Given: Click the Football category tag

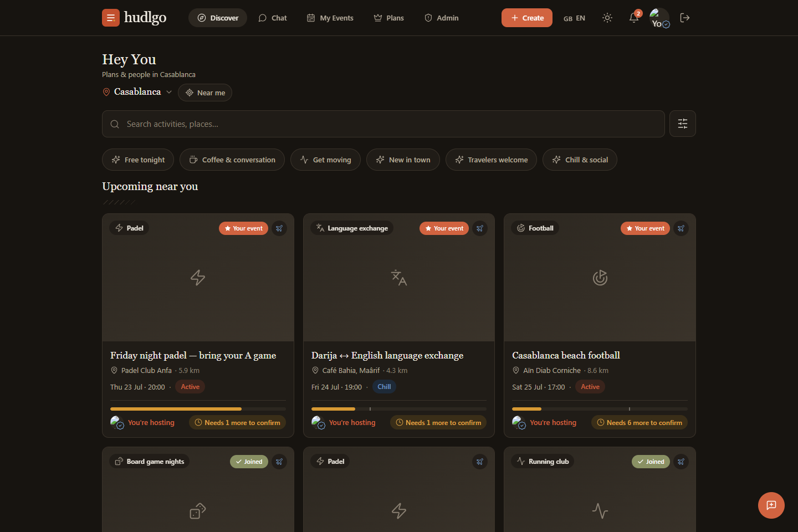Looking at the screenshot, I should pyautogui.click(x=535, y=228).
